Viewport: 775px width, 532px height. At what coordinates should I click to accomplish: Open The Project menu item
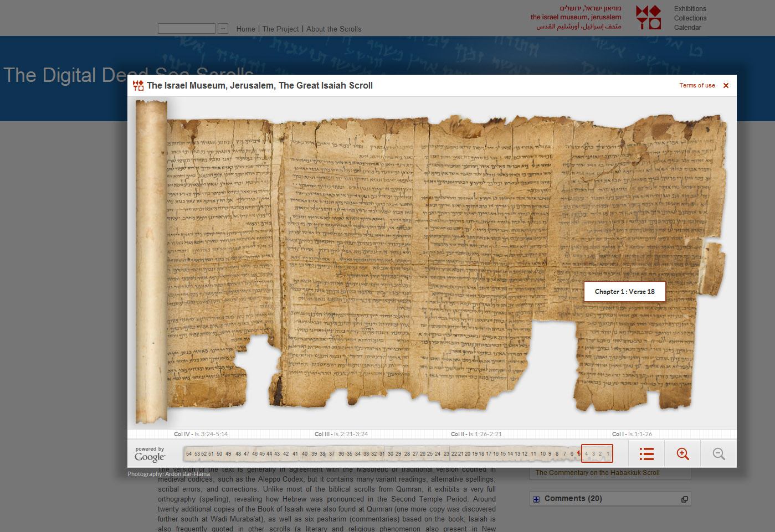point(280,29)
